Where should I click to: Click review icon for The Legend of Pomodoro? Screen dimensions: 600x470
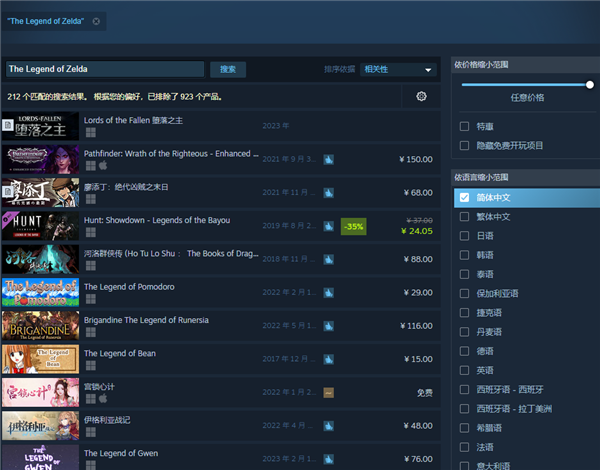[x=329, y=293]
